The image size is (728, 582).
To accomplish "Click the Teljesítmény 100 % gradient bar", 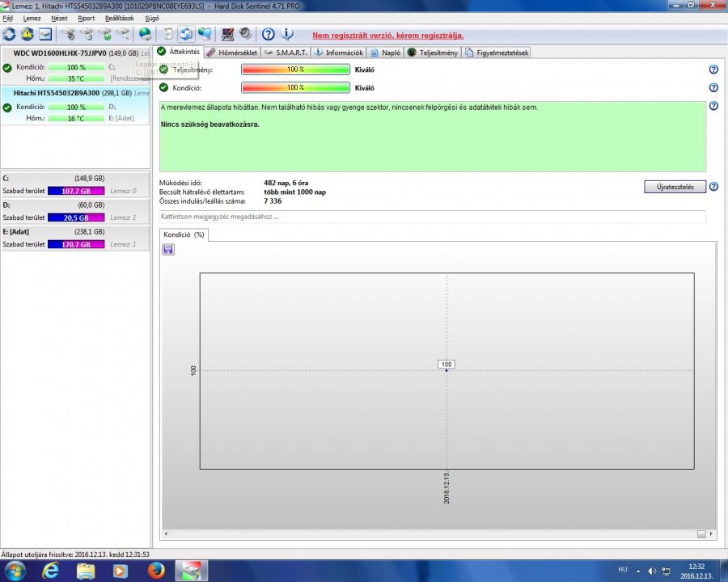I will click(295, 70).
